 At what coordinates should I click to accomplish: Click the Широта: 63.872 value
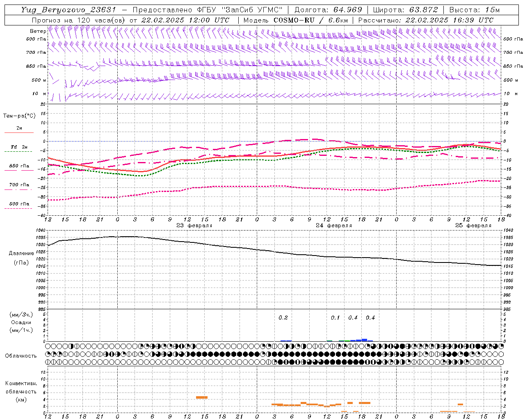click(405, 10)
